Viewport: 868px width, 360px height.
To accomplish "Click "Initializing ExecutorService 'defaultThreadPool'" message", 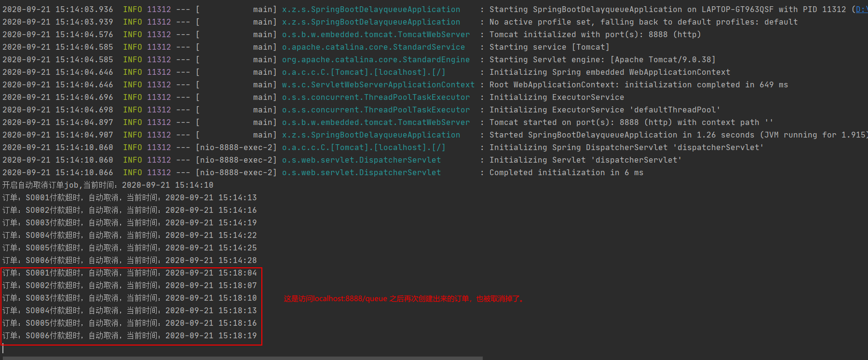I will tap(605, 110).
